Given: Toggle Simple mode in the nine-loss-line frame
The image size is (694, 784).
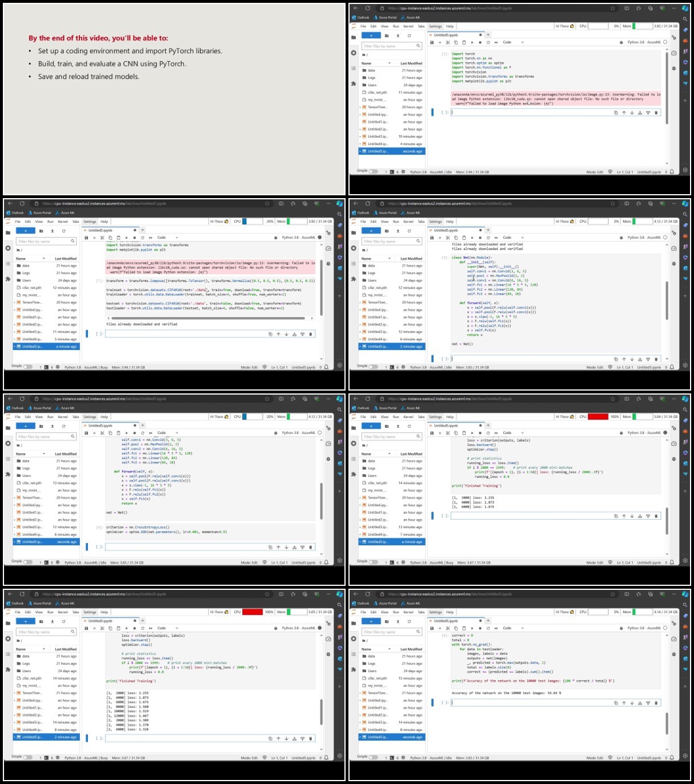Looking at the screenshot, I should pyautogui.click(x=28, y=757).
